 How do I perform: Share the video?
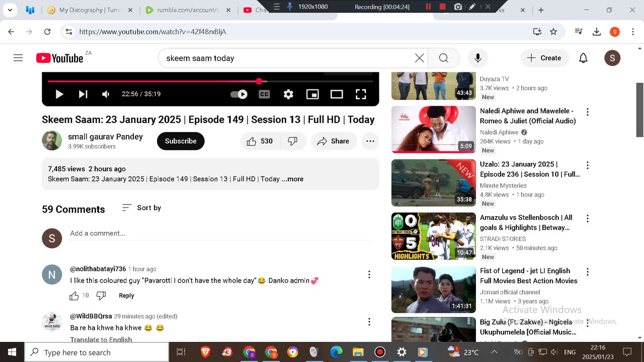tap(334, 141)
